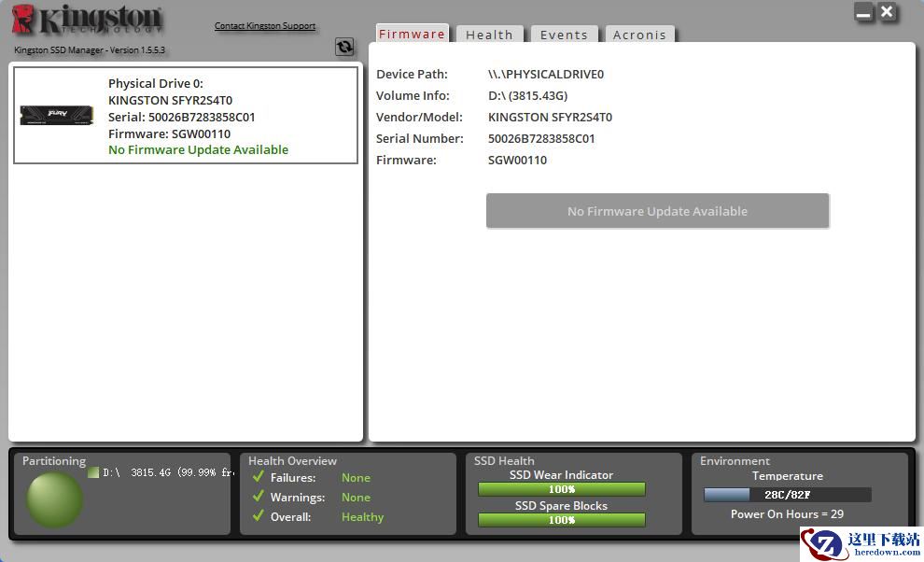Click the Overall Healthy status text
Screen dimensions: 924x562
click(x=362, y=517)
